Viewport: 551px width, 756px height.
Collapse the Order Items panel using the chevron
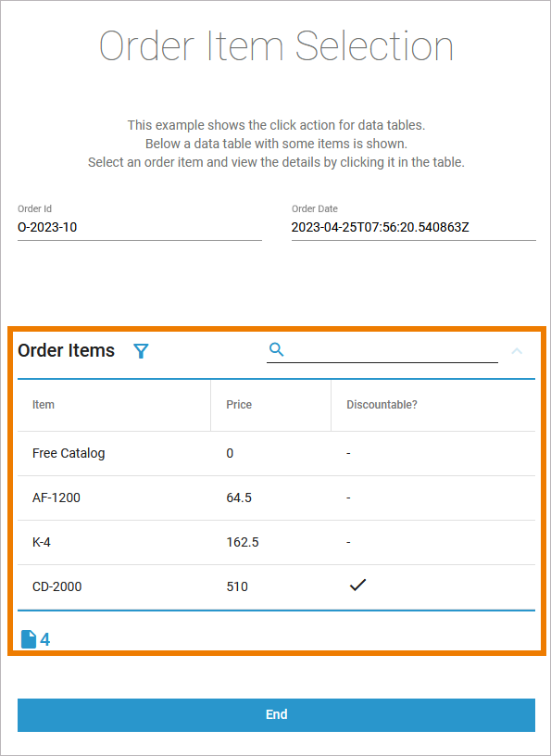click(x=517, y=352)
